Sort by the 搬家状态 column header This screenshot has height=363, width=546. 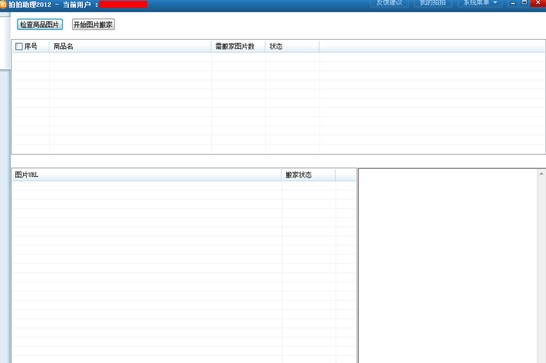(x=309, y=175)
